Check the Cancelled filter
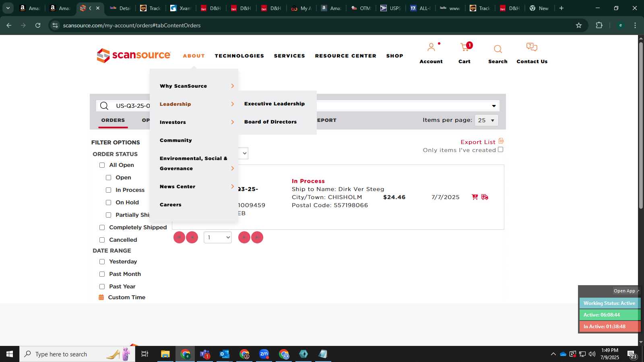The height and width of the screenshot is (362, 644). click(x=102, y=240)
